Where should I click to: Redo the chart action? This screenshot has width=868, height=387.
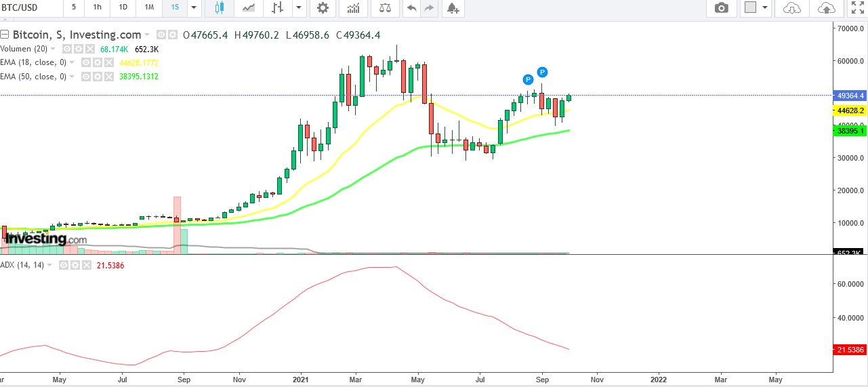(429, 8)
